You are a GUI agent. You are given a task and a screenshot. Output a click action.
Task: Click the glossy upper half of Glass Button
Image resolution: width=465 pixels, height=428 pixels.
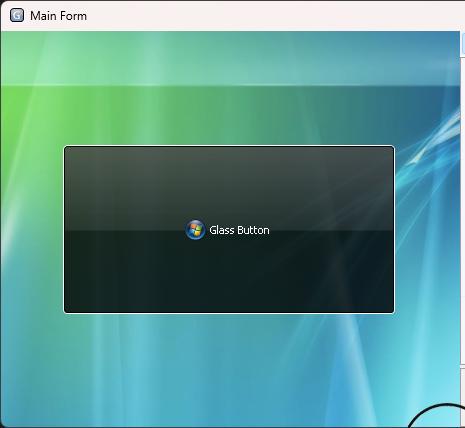229,188
